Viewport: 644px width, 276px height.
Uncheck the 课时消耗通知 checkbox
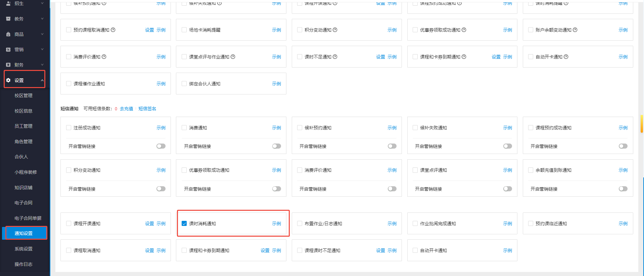click(x=184, y=224)
